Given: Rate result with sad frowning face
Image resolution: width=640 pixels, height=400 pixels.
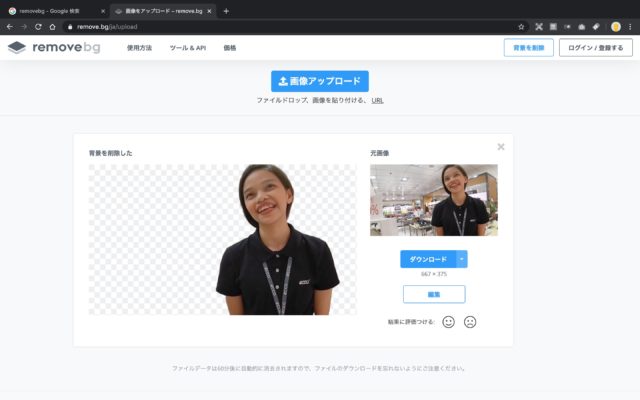Looking at the screenshot, I should 470,321.
